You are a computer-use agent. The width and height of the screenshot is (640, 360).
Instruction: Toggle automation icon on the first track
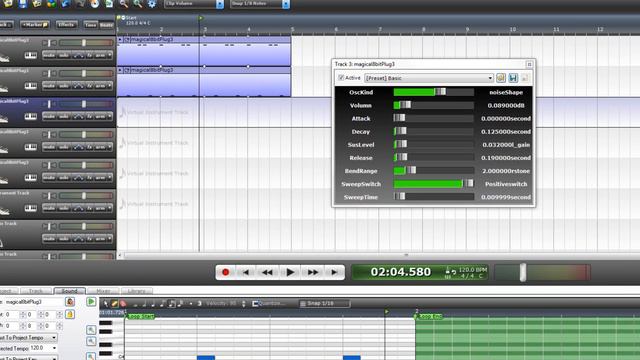pos(78,55)
